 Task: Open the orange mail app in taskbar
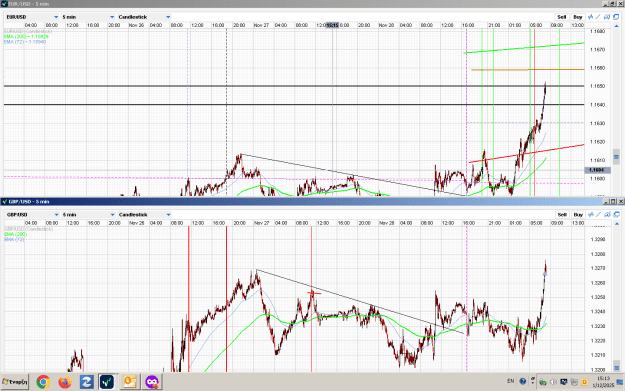tap(130, 382)
